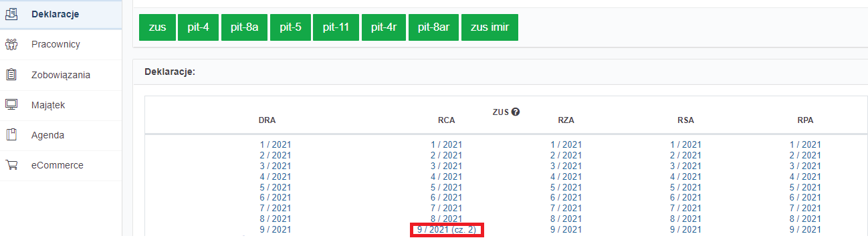
Task: Click the green zus button
Action: (158, 27)
